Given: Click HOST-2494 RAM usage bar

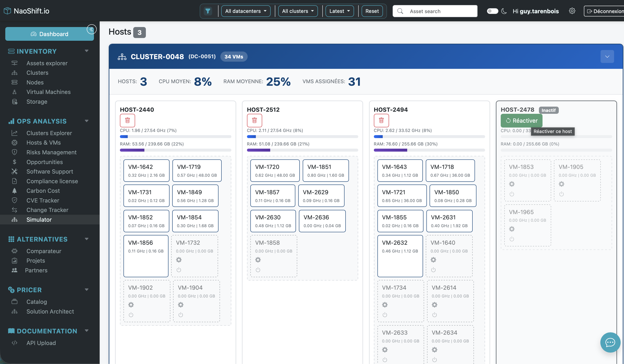Looking at the screenshot, I should (429, 150).
